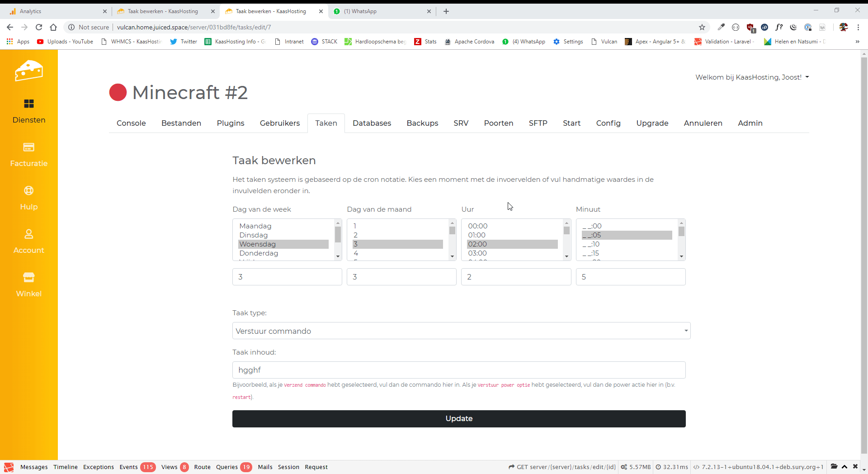868x474 pixels.
Task: Click the KaasHosting cheese logo
Action: click(29, 71)
